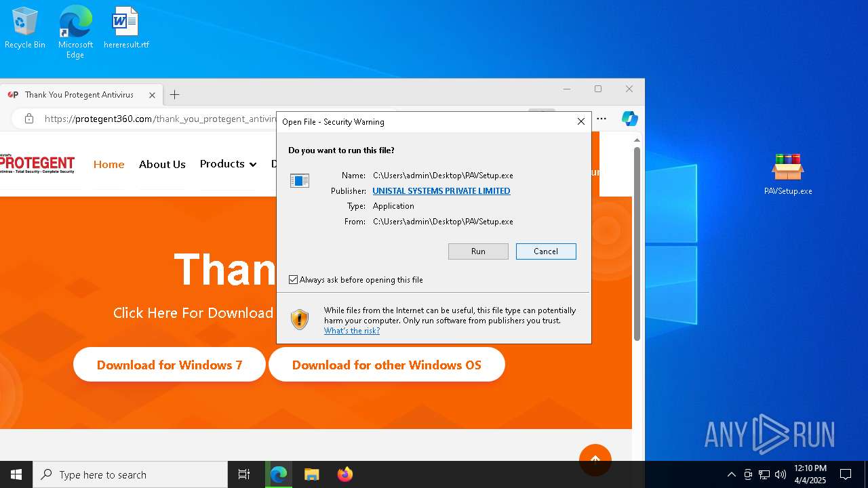868x488 pixels.
Task: Open the About Us menu item
Action: click(x=162, y=164)
